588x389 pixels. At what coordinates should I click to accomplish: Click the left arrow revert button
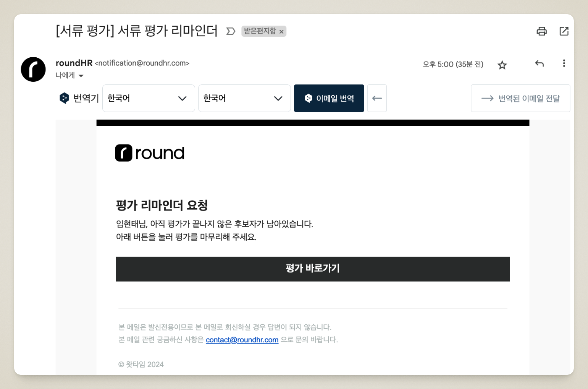click(x=377, y=98)
